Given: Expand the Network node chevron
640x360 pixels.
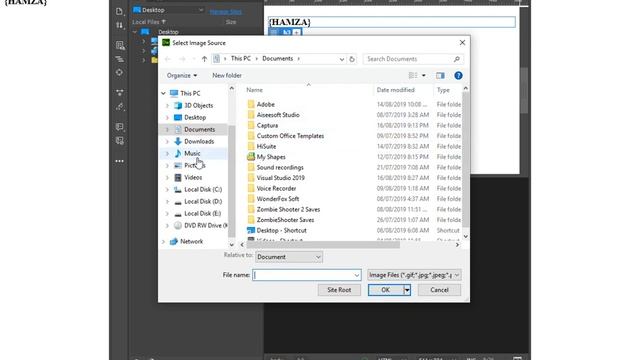Looking at the screenshot, I should (x=163, y=242).
